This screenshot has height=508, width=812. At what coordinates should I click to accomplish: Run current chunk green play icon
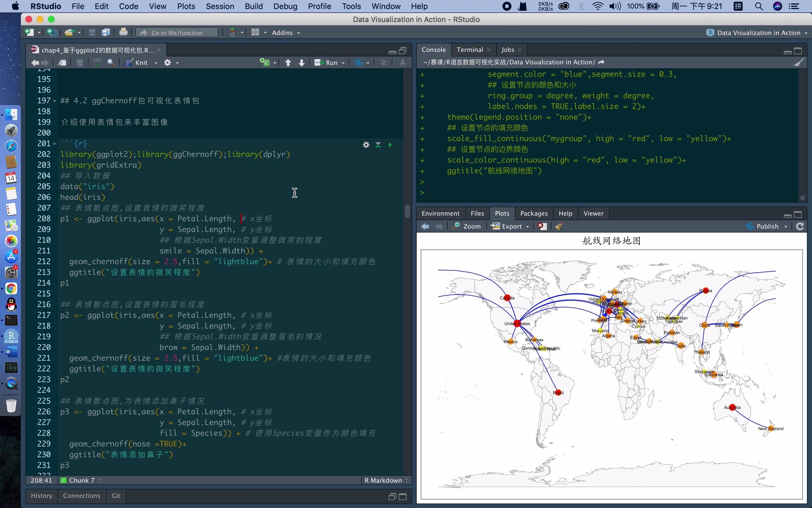[x=390, y=145]
